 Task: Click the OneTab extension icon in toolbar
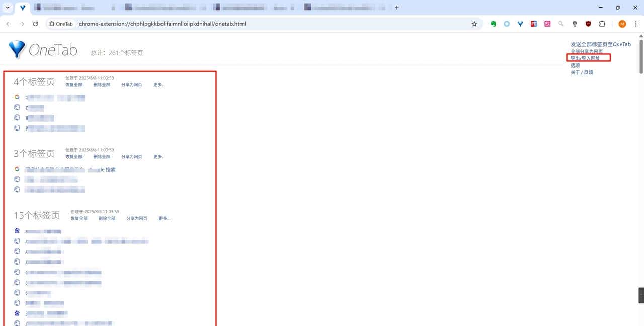pyautogui.click(x=520, y=24)
